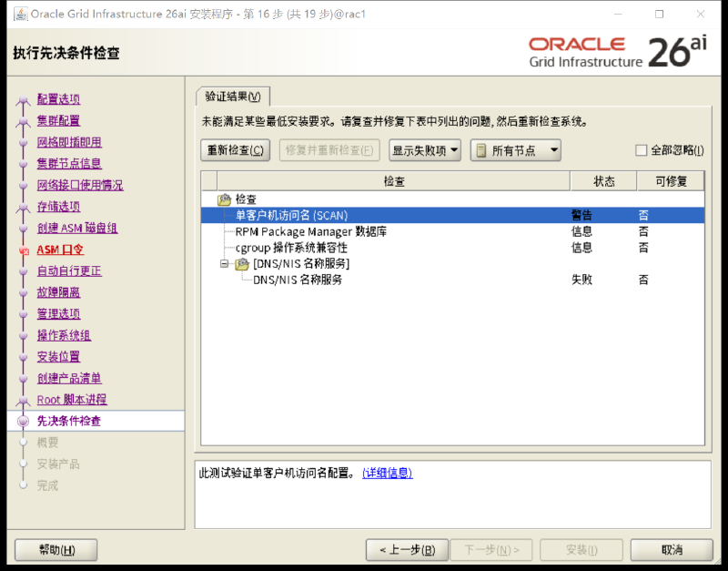Click the 帮助 button

click(56, 550)
